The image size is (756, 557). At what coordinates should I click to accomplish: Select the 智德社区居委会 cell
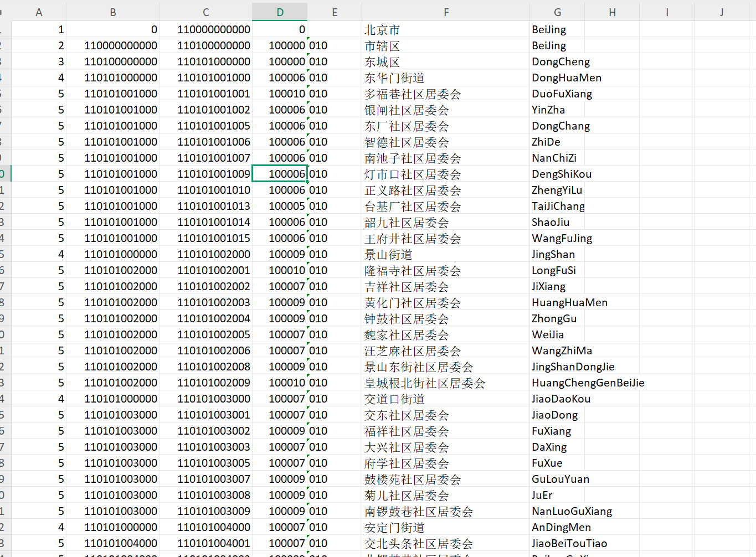pos(446,142)
